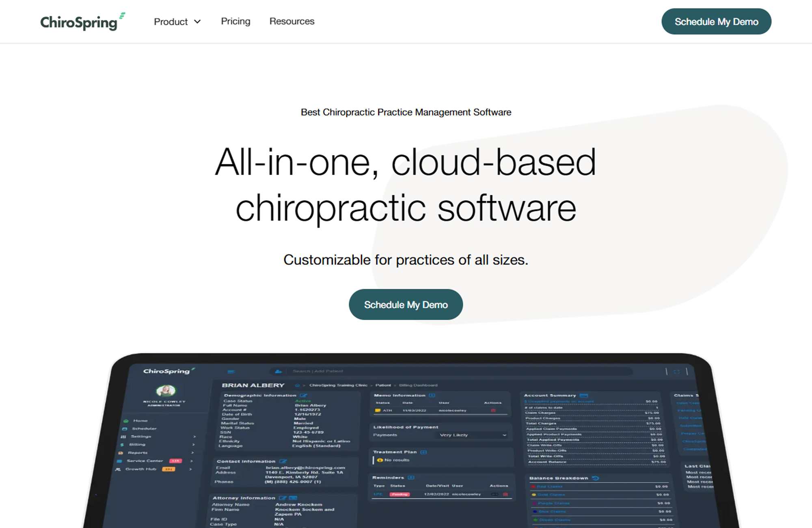Viewport: 812px width, 528px height.
Task: Click the red dot beside Red Claims
Action: pos(533,487)
